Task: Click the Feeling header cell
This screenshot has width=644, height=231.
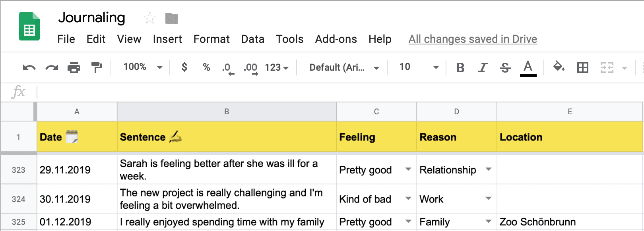Action: tap(376, 137)
